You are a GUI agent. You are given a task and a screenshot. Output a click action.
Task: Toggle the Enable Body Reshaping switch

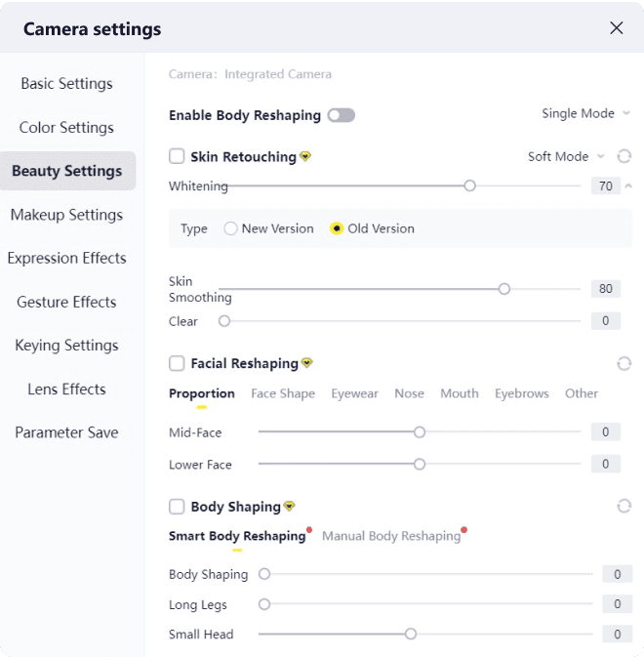click(x=342, y=115)
